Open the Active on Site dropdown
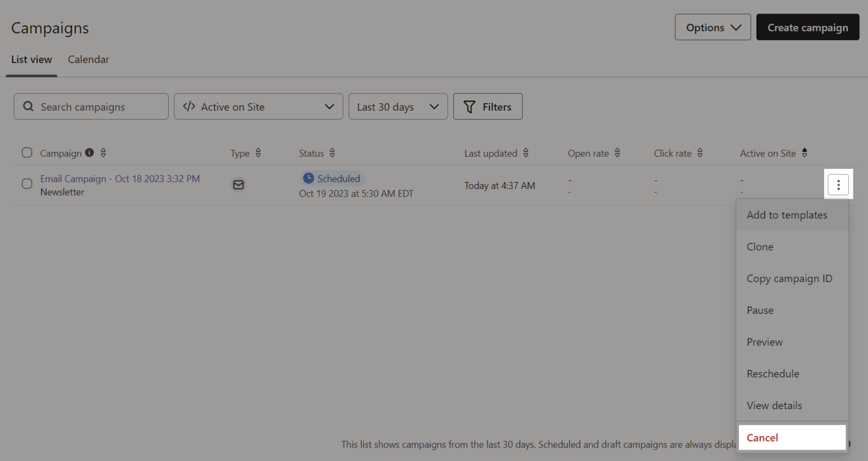This screenshot has height=461, width=868. (x=258, y=106)
